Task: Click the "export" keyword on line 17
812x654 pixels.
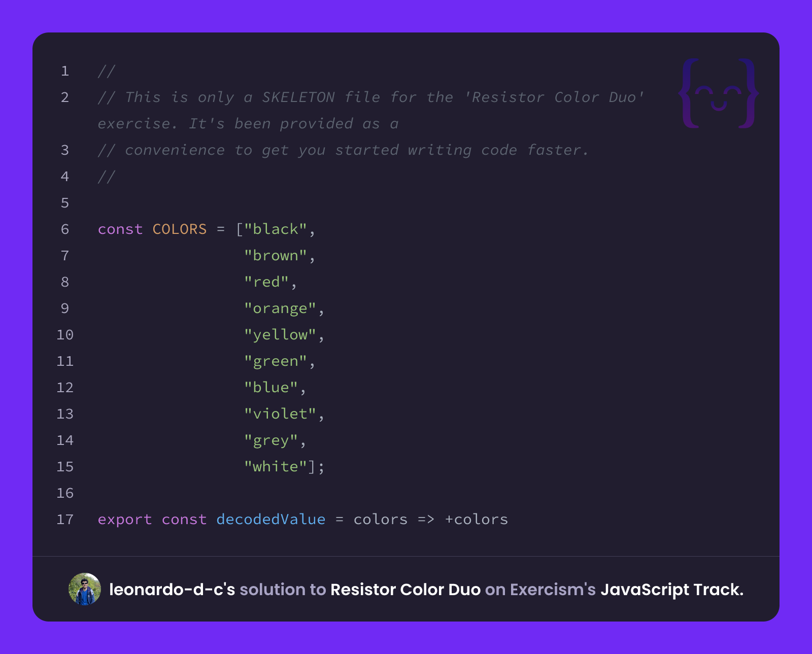Action: pyautogui.click(x=125, y=520)
